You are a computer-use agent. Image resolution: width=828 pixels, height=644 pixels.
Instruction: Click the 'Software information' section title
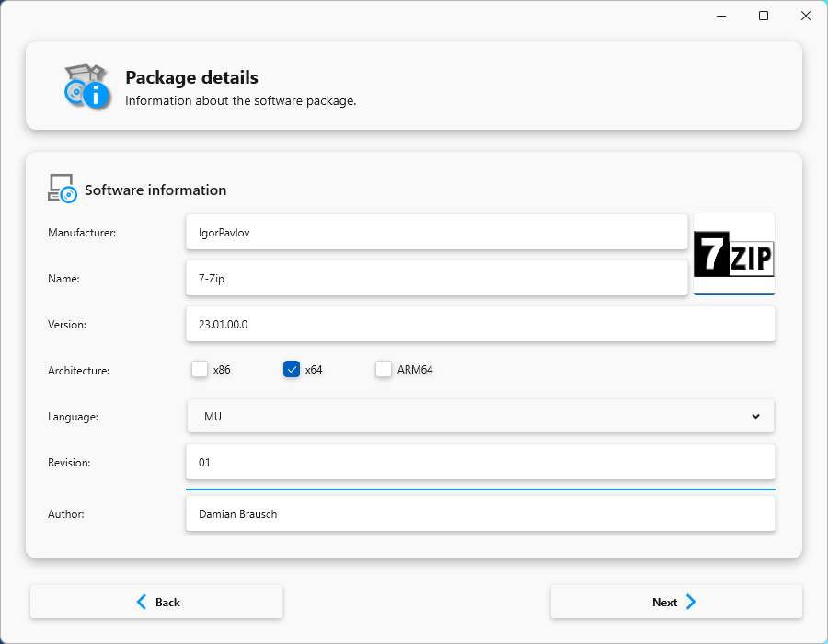click(155, 190)
